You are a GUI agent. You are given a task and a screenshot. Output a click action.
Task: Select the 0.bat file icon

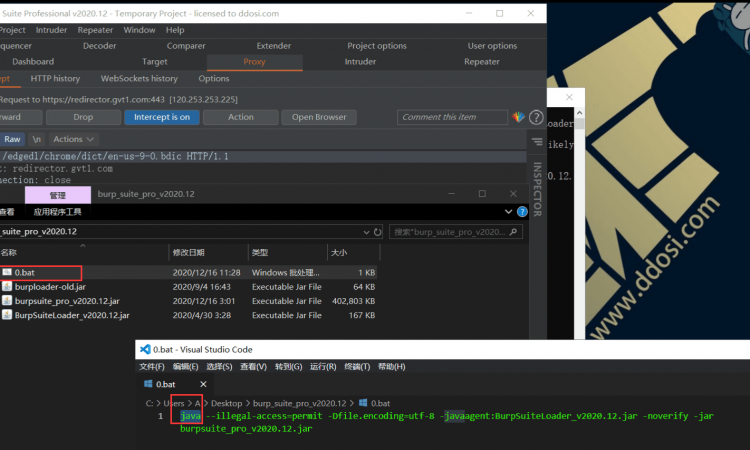click(7, 273)
